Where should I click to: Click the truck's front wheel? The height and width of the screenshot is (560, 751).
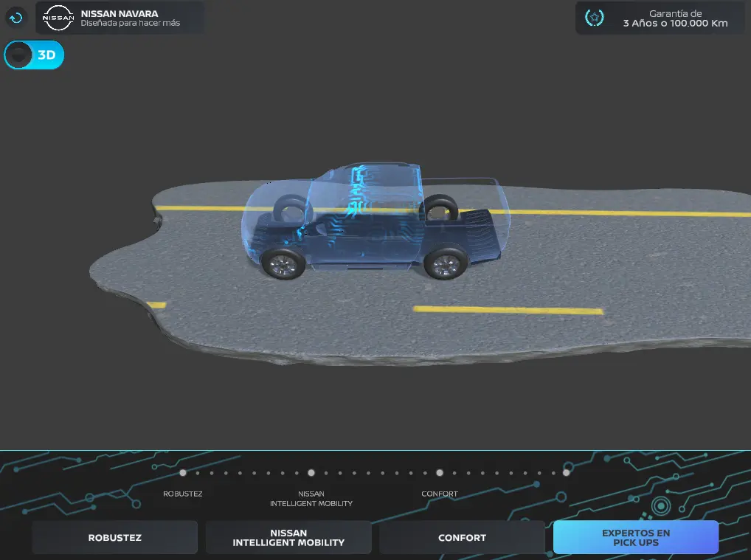pos(283,263)
